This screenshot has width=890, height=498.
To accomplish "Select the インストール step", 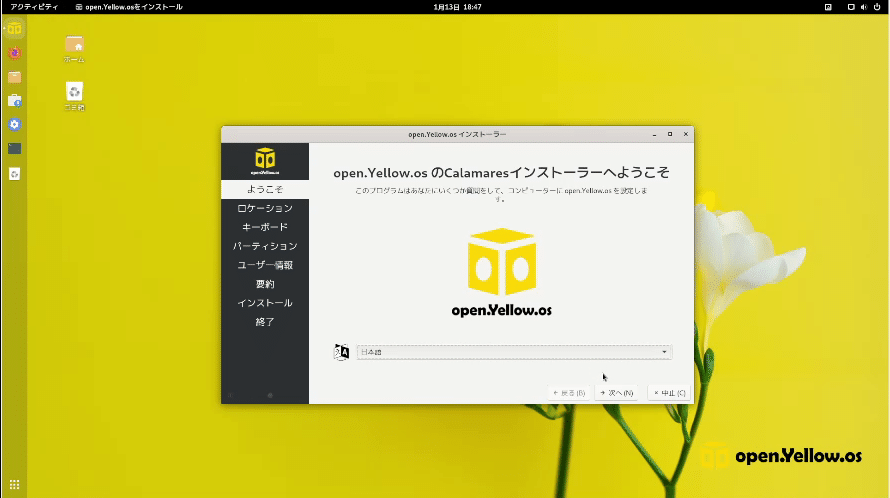I will [265, 303].
